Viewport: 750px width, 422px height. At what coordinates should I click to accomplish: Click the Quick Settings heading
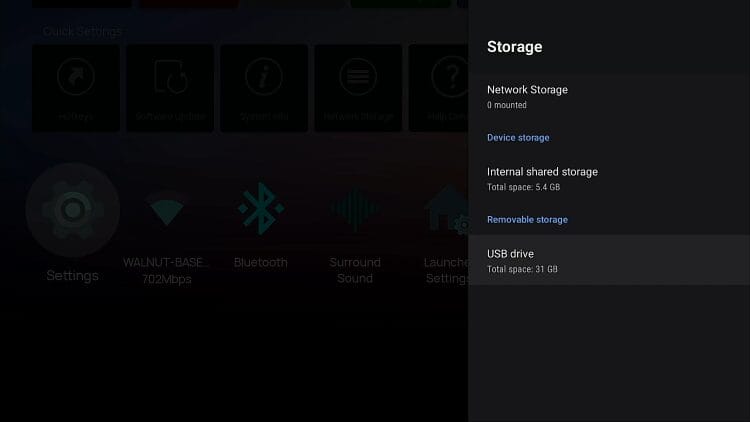[x=82, y=32]
